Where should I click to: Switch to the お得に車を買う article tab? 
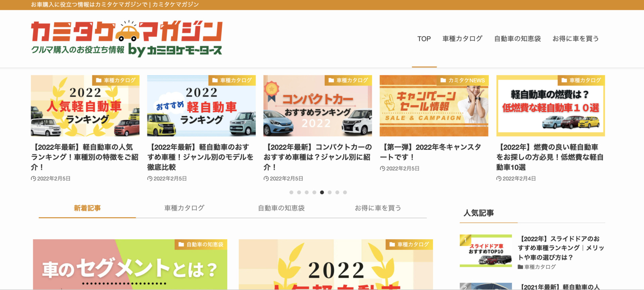point(378,208)
